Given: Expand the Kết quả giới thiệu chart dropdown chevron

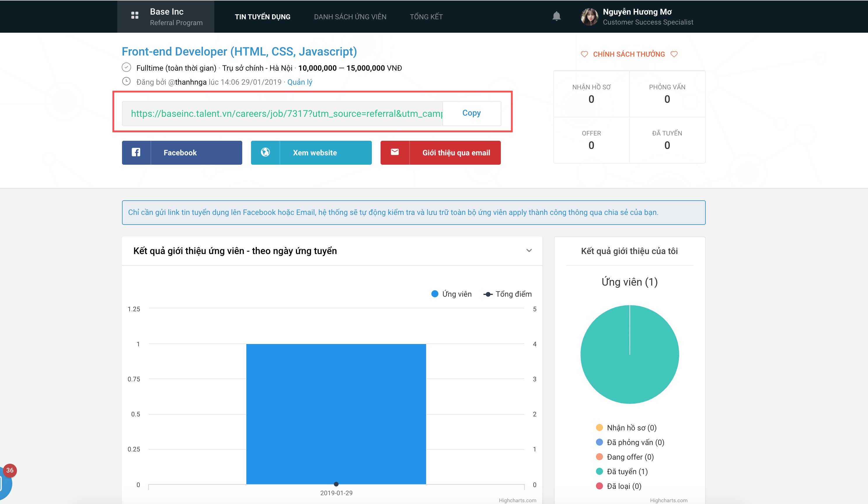Looking at the screenshot, I should [x=529, y=251].
